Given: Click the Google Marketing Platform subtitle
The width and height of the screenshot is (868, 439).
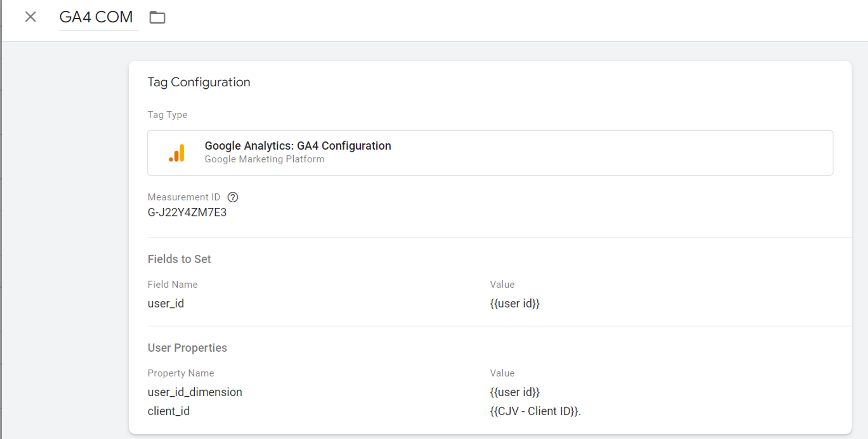Looking at the screenshot, I should pyautogui.click(x=264, y=159).
